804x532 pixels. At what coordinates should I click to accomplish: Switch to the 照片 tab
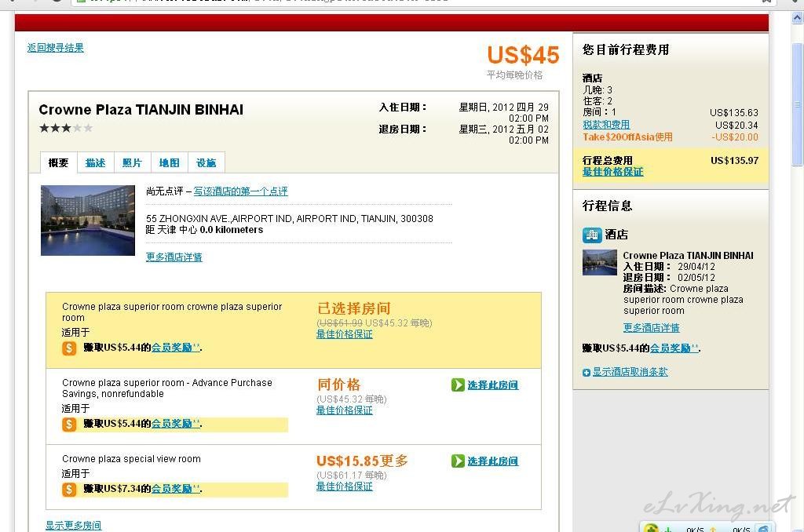click(132, 163)
